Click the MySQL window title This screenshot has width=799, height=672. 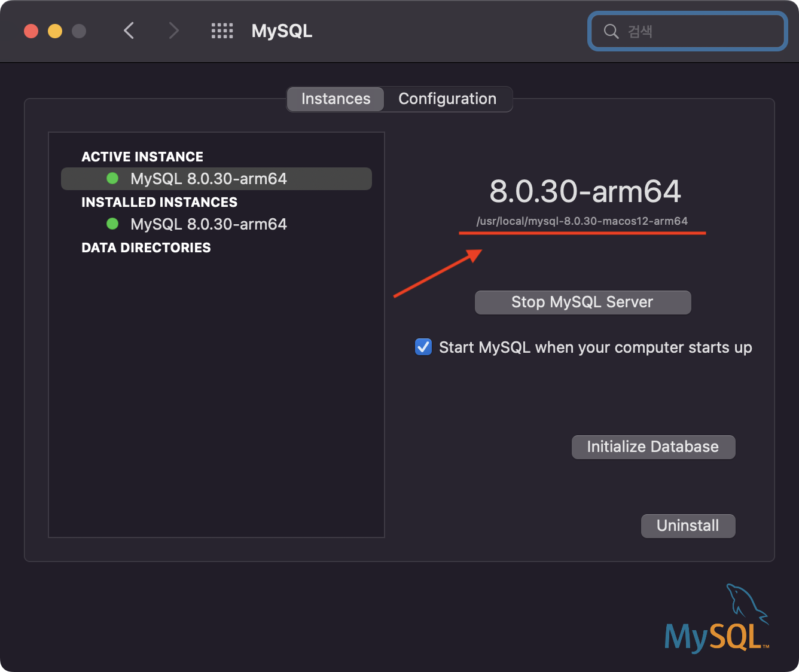click(282, 31)
